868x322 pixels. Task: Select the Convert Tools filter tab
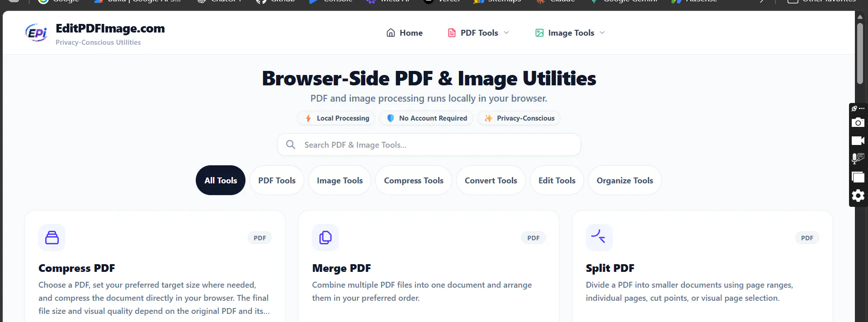pos(491,180)
